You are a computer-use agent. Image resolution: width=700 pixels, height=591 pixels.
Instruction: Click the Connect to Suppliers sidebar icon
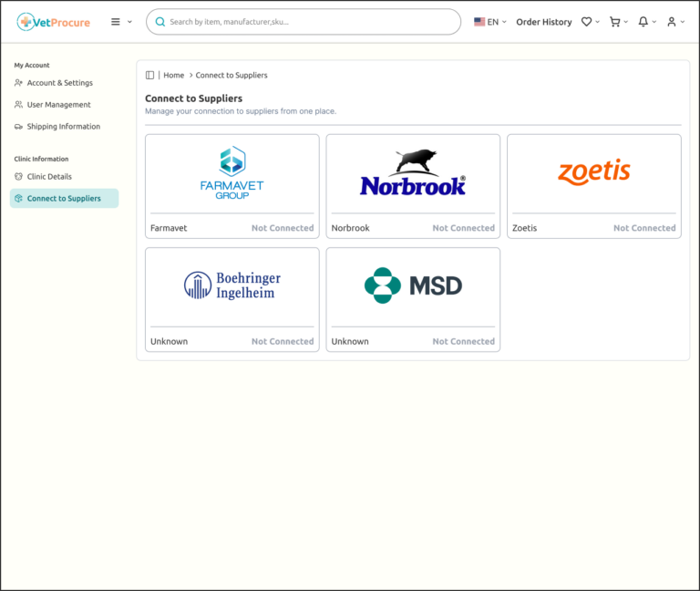click(x=18, y=198)
